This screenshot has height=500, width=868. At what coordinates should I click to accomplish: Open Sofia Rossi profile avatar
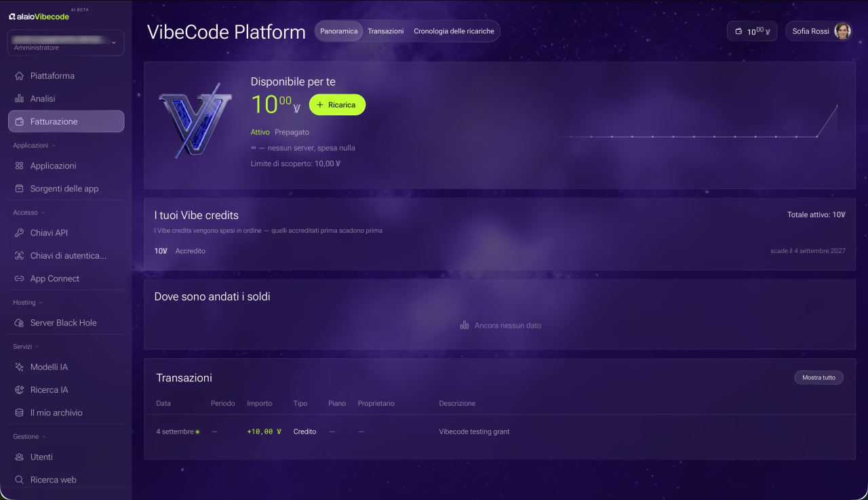842,31
